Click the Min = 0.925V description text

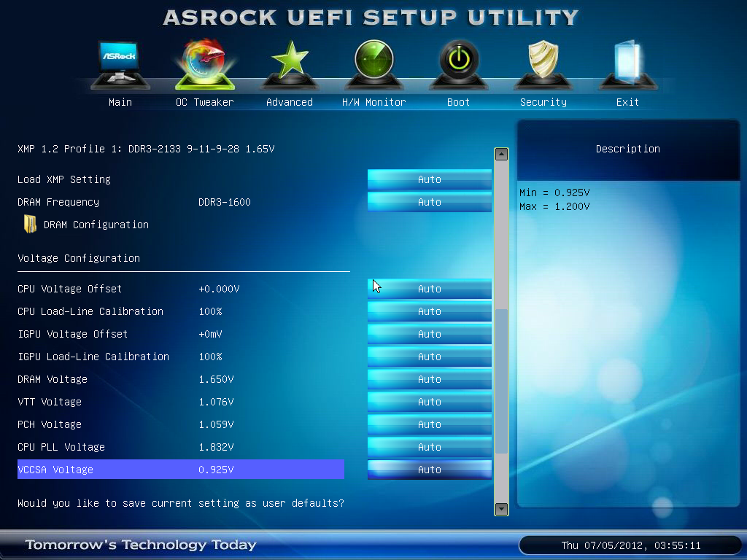pos(554,192)
